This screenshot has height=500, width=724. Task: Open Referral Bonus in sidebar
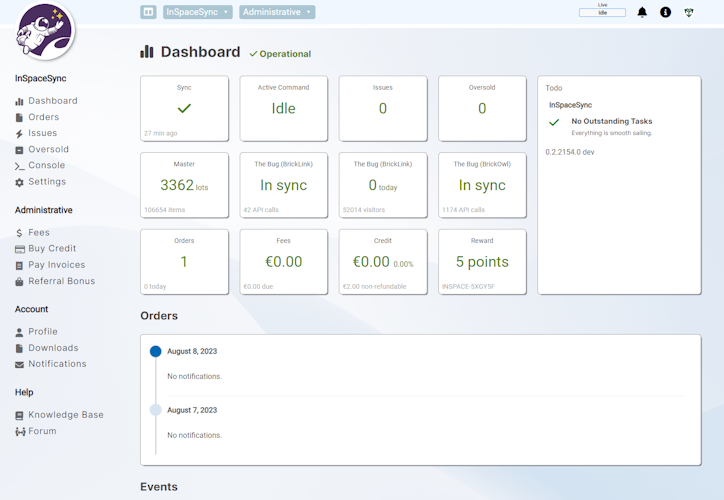coord(61,281)
